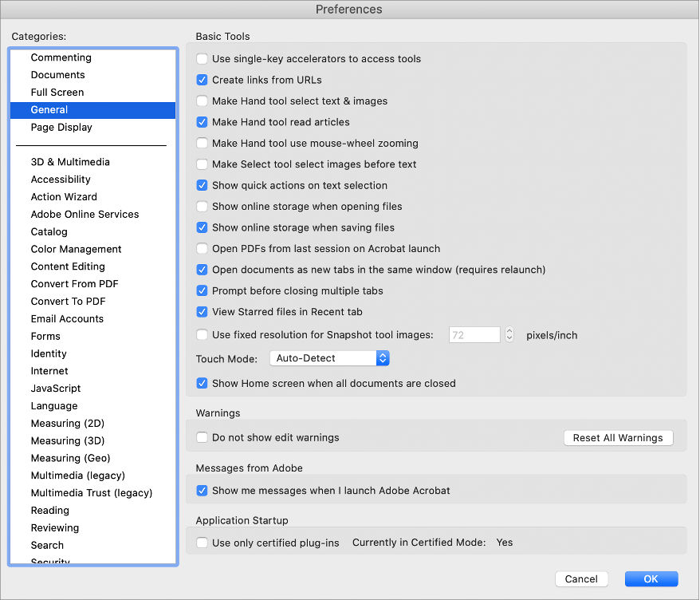
Task: Uncheck Show quick actions on text selection
Action: click(202, 185)
